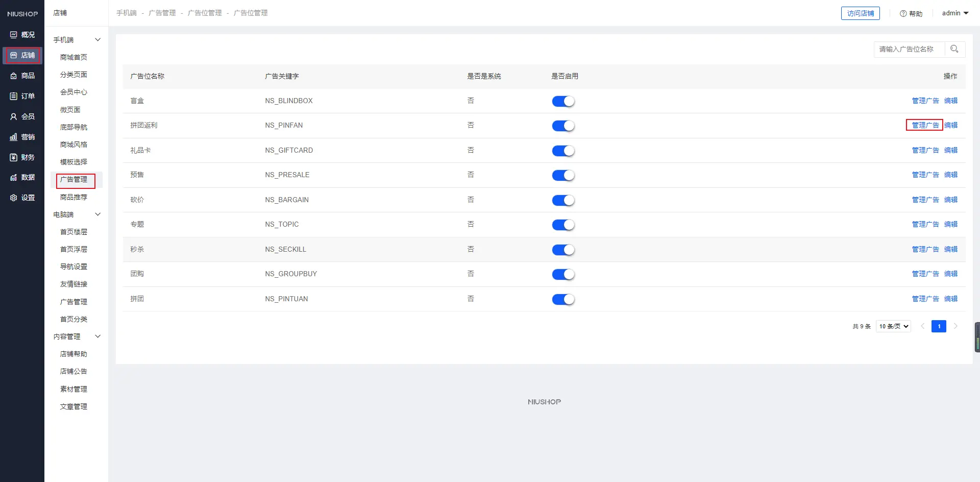Open the admin account dropdown
Screen dimensions: 980x482
click(954, 13)
